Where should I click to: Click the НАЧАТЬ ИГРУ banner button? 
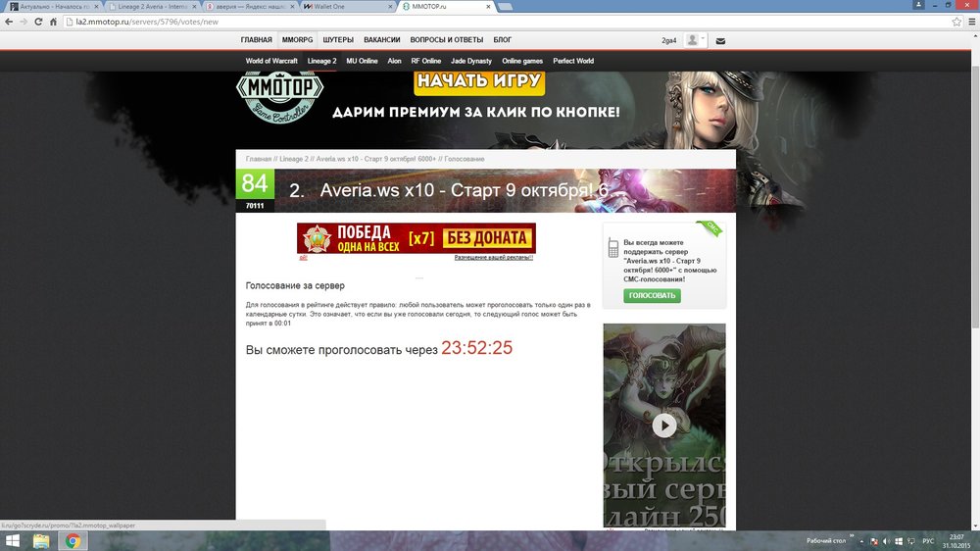click(476, 79)
